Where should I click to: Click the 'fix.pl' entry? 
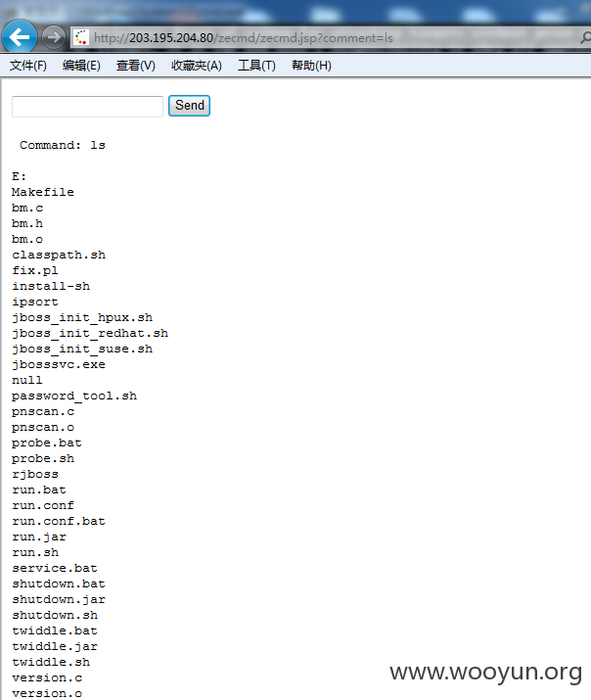tap(35, 270)
